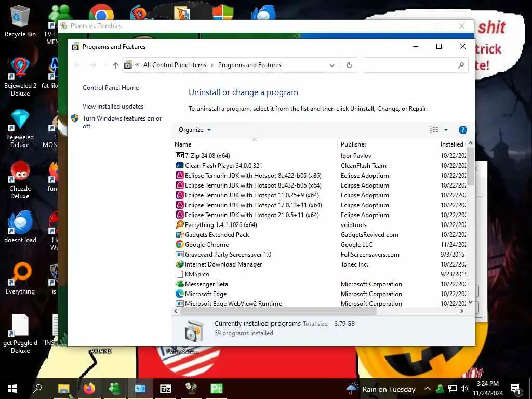Open the Organize dropdown menu

(x=195, y=129)
